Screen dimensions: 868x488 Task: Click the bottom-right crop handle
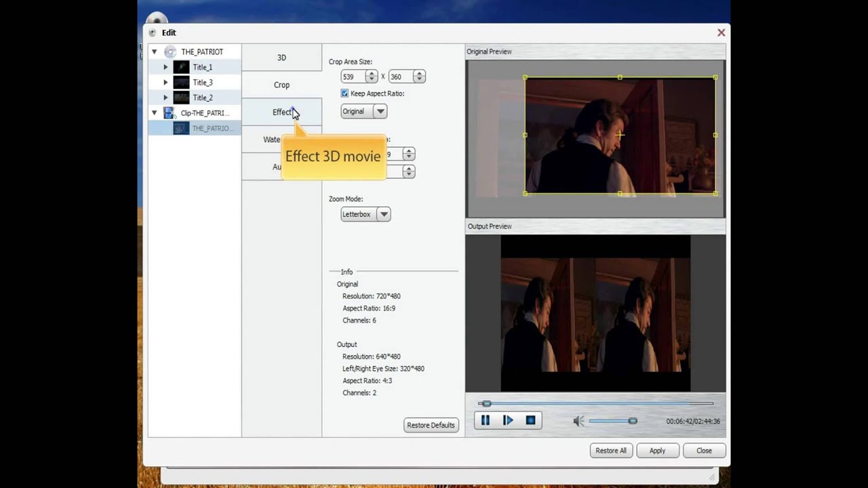click(x=715, y=193)
